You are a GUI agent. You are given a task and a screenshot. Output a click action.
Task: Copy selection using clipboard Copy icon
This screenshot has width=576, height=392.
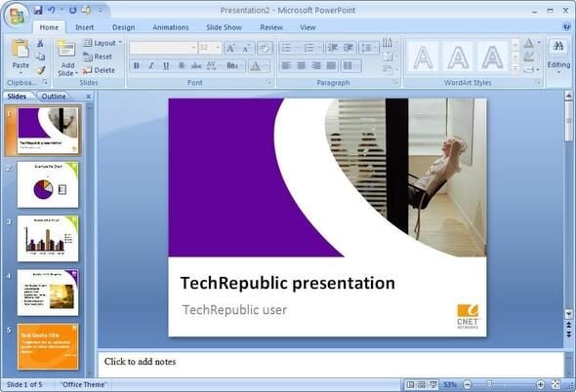(40, 57)
